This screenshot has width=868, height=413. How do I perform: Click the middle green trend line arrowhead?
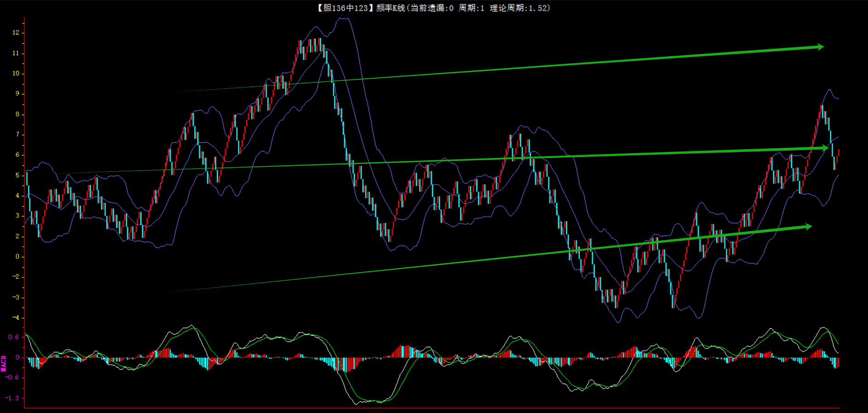click(824, 148)
